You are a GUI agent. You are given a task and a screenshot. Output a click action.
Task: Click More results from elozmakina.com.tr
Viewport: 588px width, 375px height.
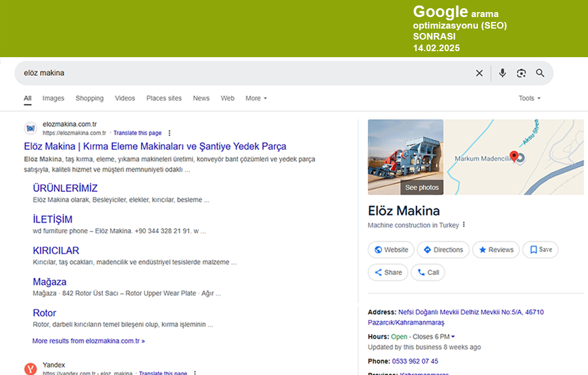pyautogui.click(x=89, y=341)
